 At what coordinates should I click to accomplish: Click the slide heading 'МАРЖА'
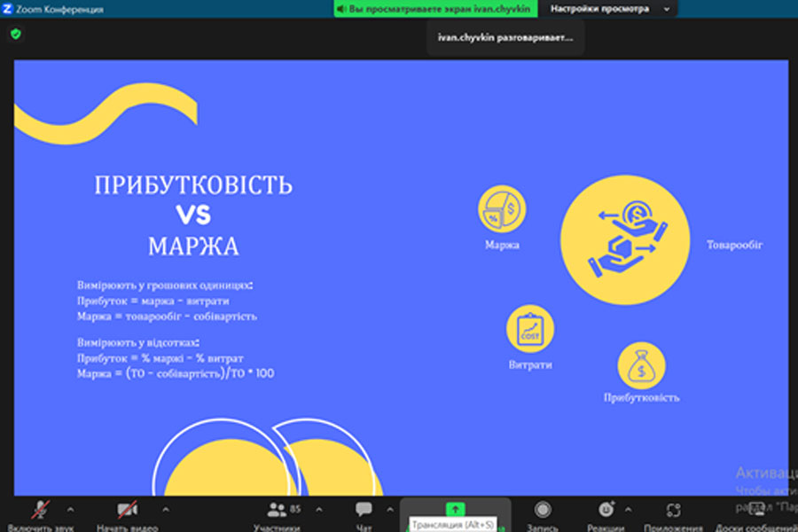point(193,246)
